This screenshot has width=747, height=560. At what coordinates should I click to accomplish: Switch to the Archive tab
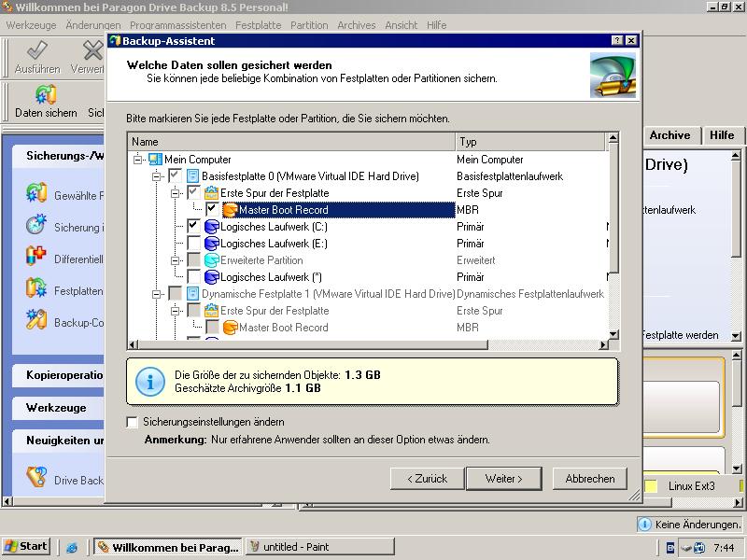(670, 135)
